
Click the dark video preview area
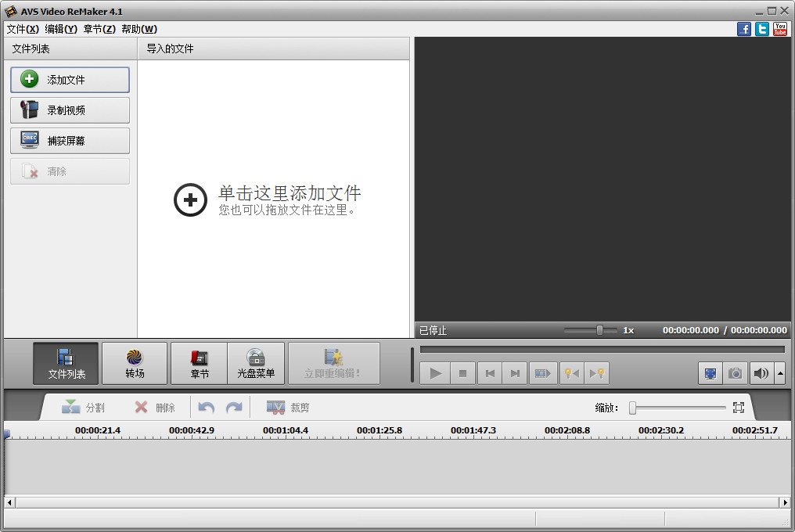603,179
